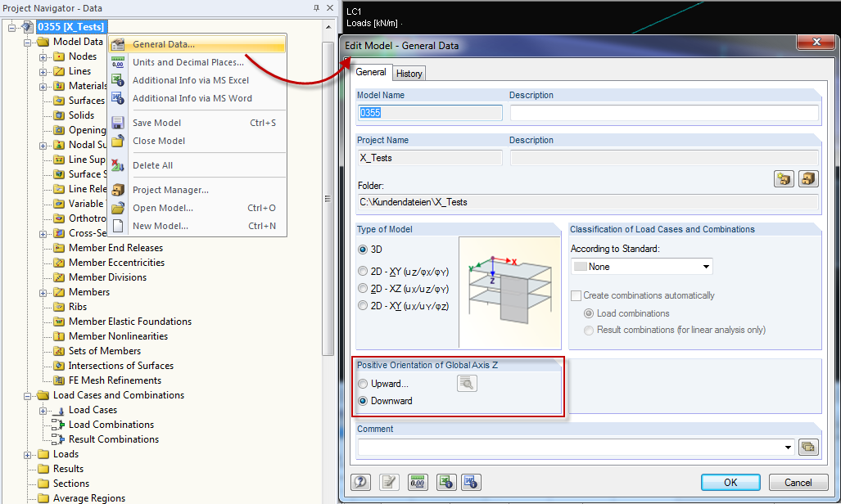Choose Upward orientation for global Z axis
The width and height of the screenshot is (841, 504).
point(363,384)
